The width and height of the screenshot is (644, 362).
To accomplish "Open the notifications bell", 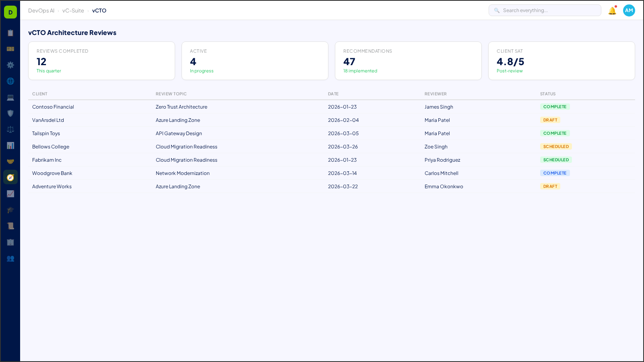I will pos(611,11).
